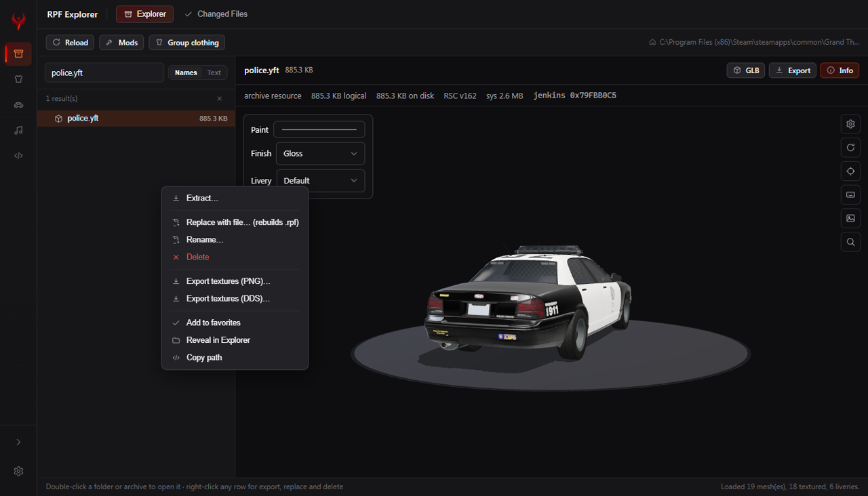Click the search field containing police.yft
This screenshot has width=868, height=496.
pyautogui.click(x=104, y=73)
